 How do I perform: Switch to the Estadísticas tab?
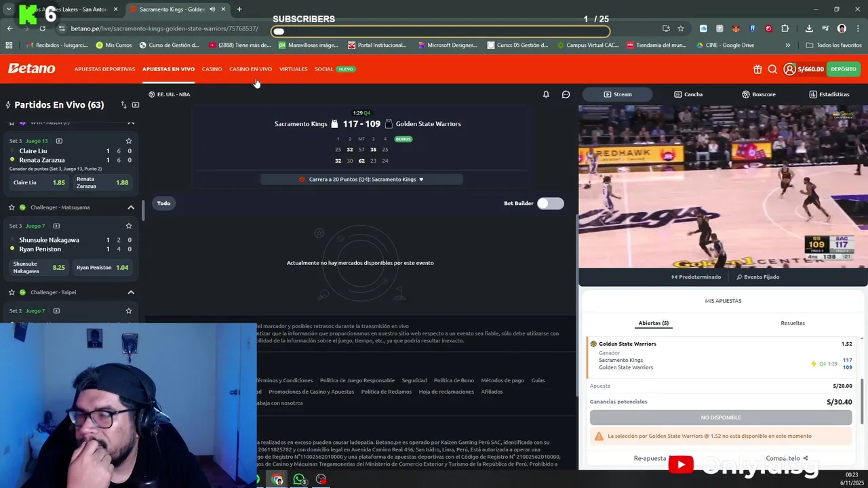(x=829, y=94)
